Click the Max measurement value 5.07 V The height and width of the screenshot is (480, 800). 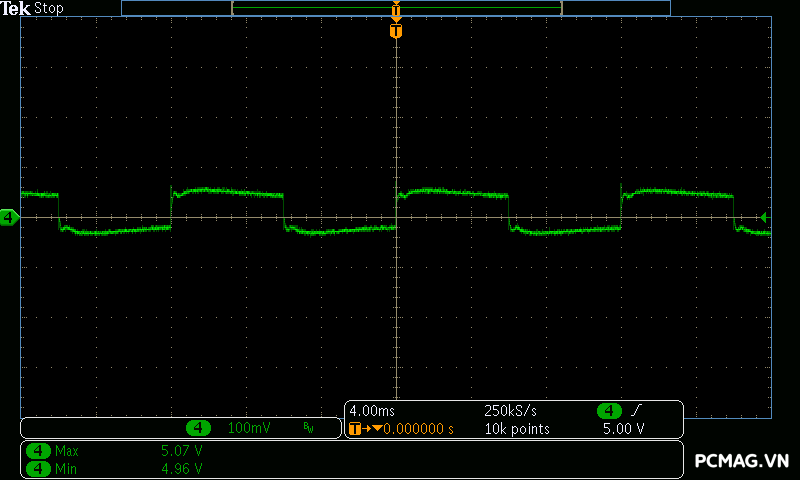(x=182, y=451)
